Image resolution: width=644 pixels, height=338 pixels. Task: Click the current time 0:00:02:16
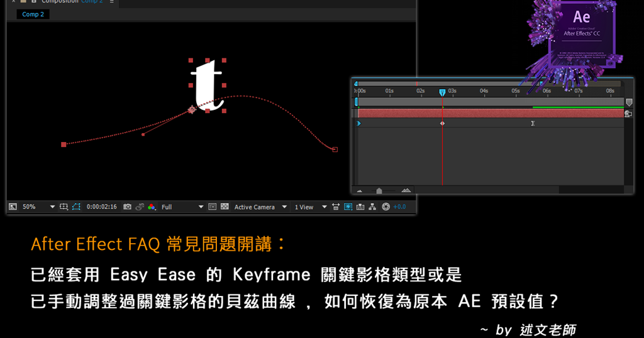click(101, 207)
